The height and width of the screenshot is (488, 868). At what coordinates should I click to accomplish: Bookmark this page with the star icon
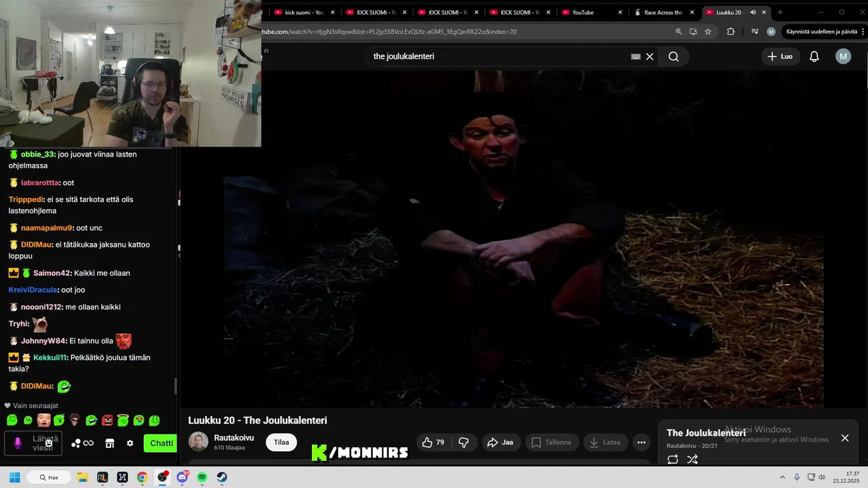click(x=708, y=31)
